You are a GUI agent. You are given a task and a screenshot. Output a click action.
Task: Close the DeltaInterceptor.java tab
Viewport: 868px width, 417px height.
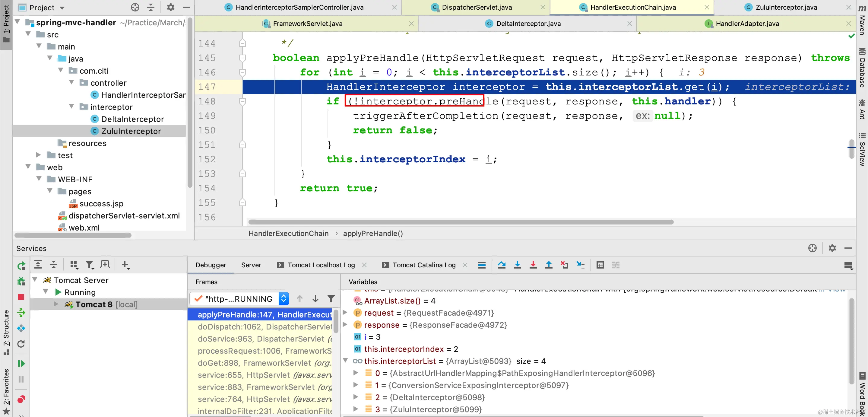[629, 24]
